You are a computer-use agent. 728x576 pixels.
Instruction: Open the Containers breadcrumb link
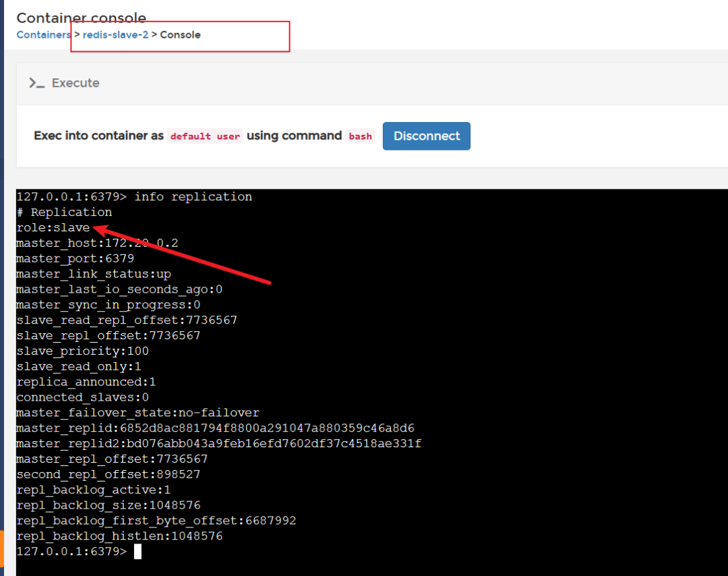pyautogui.click(x=42, y=34)
